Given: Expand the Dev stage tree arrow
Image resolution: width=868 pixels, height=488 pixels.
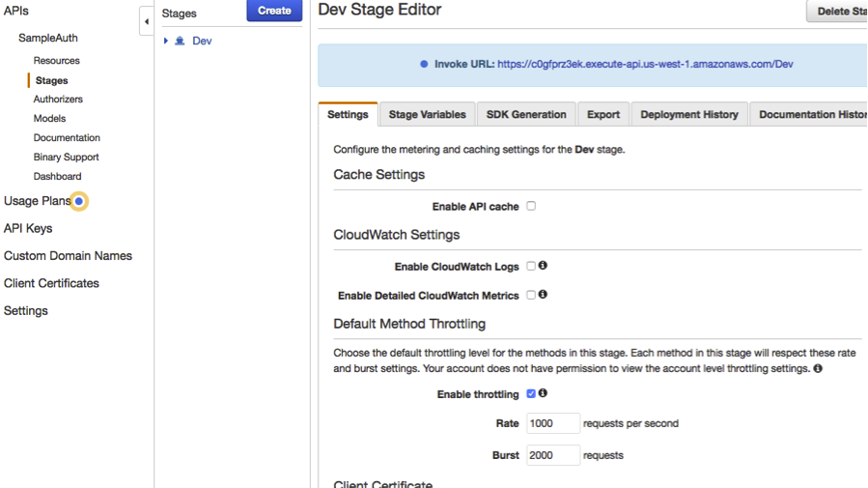Looking at the screenshot, I should click(x=166, y=42).
